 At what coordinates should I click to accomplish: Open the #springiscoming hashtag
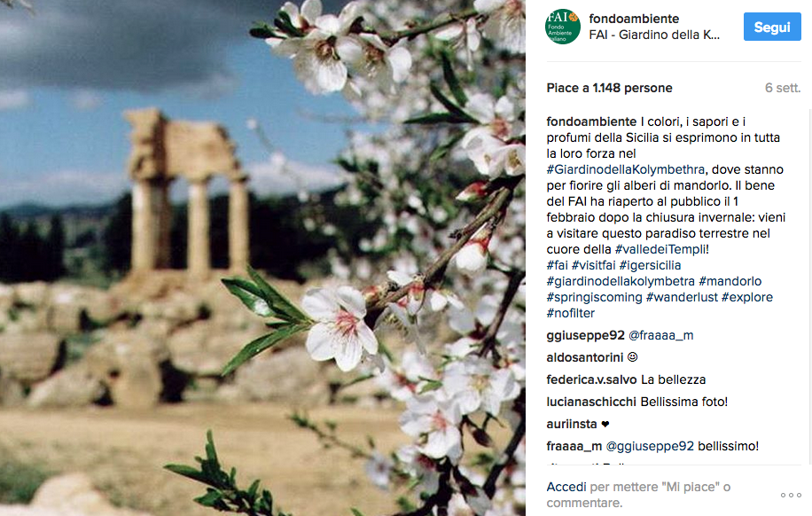(594, 297)
